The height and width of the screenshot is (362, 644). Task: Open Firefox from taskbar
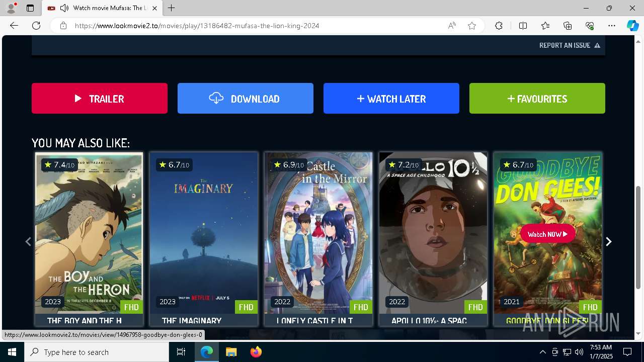pos(256,352)
